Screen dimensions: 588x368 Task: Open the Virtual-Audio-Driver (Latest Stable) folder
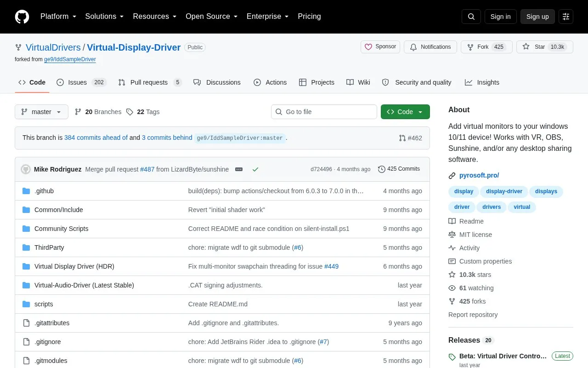(x=84, y=285)
